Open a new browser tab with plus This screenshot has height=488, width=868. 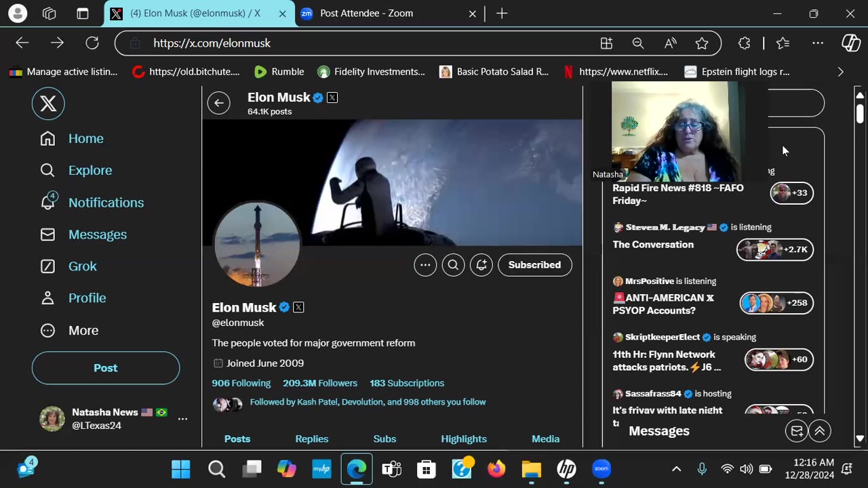coord(502,14)
